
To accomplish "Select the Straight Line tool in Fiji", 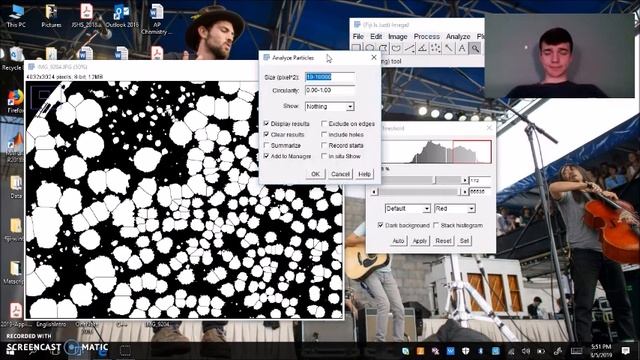I will (x=409, y=48).
